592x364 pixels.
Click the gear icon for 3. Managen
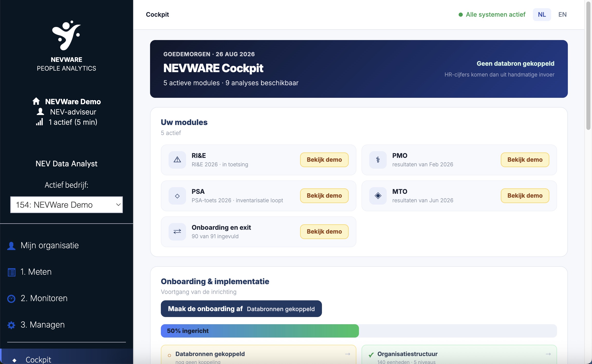[11, 325]
